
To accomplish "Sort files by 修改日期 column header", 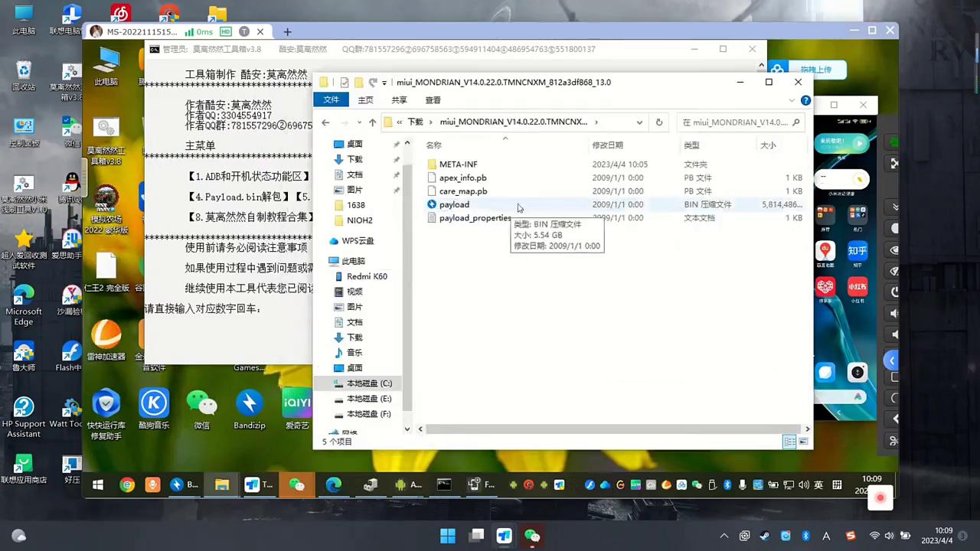I will [607, 145].
